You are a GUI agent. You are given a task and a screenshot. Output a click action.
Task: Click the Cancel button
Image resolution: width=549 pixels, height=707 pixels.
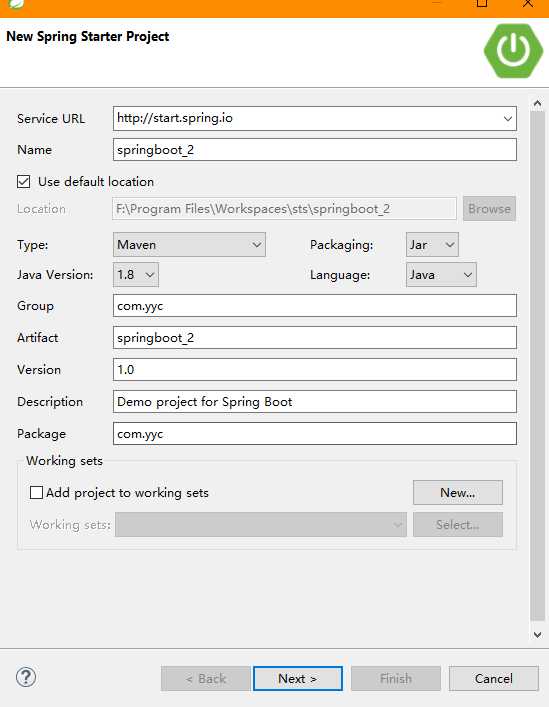pyautogui.click(x=494, y=679)
